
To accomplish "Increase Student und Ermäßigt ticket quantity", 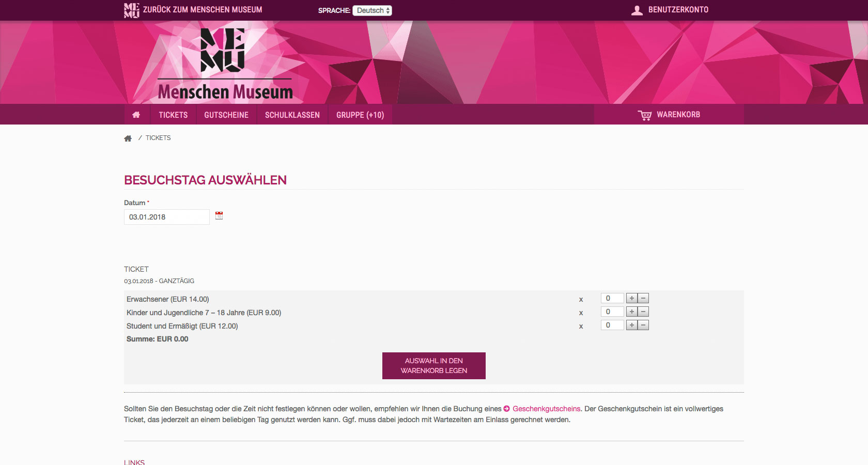I will pos(632,325).
